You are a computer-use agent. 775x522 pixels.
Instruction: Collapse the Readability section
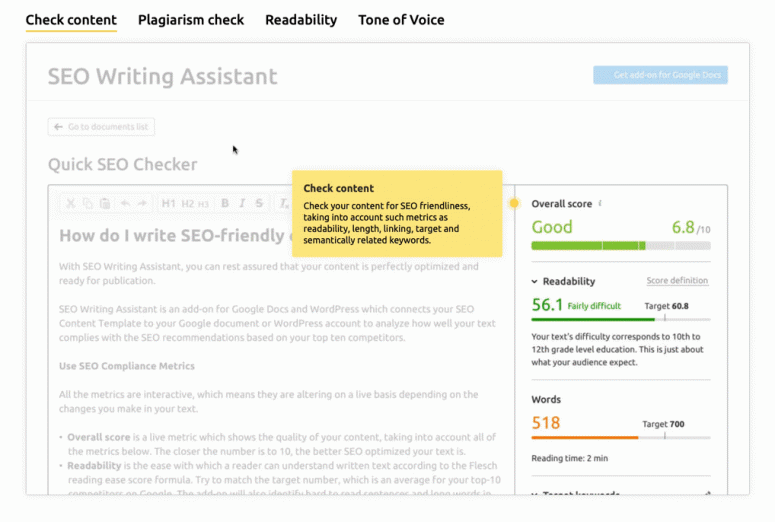pos(535,282)
